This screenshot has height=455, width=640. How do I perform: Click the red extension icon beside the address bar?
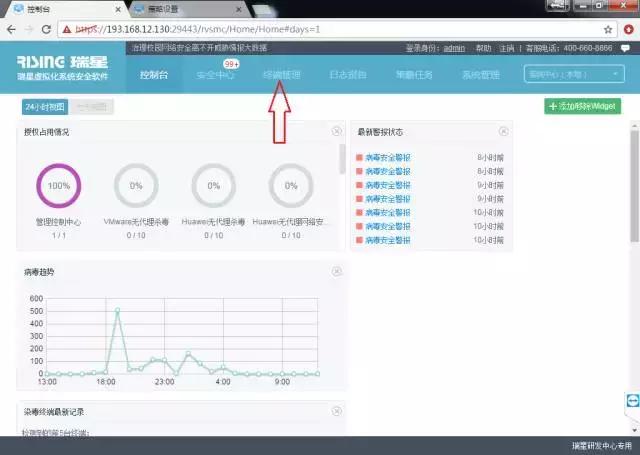click(x=629, y=29)
